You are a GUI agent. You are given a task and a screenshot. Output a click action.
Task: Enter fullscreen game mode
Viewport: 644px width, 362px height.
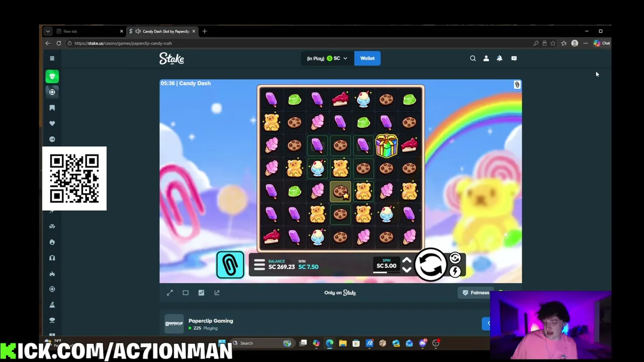[170, 293]
